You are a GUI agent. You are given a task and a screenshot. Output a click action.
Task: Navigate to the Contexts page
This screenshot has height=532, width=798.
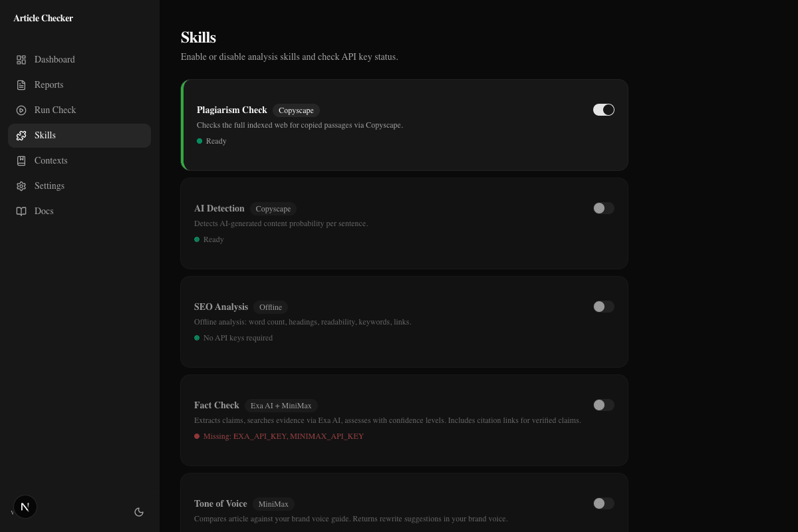[51, 161]
